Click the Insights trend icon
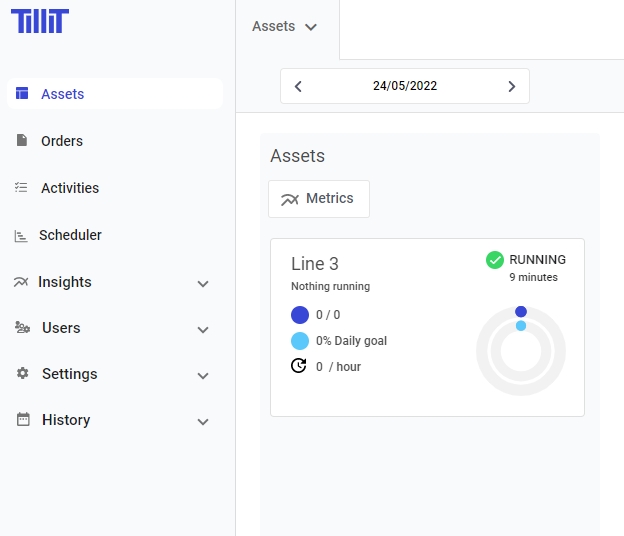Image resolution: width=624 pixels, height=536 pixels. (21, 282)
